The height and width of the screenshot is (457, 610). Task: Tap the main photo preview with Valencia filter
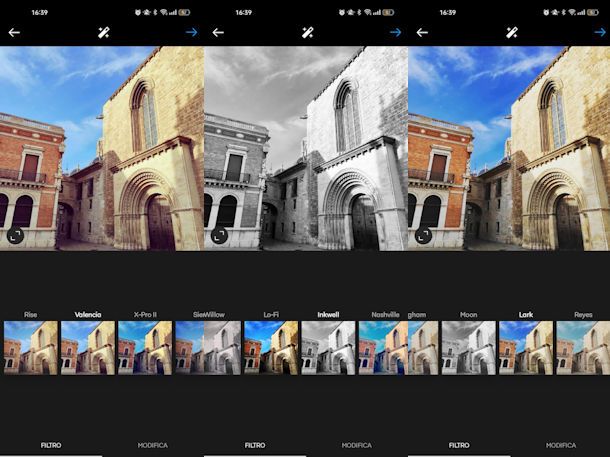click(x=102, y=148)
